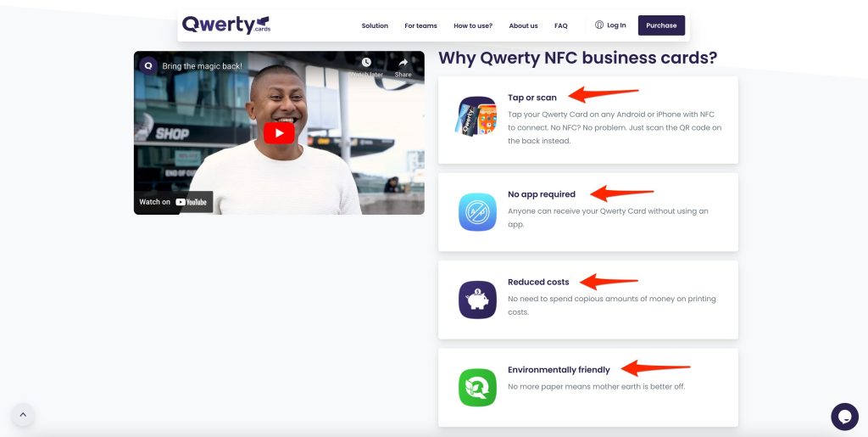Open the About us menu item
The image size is (868, 437).
click(523, 25)
